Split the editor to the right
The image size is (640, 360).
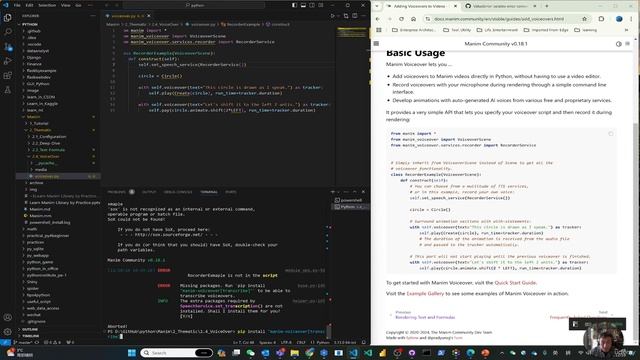354,16
